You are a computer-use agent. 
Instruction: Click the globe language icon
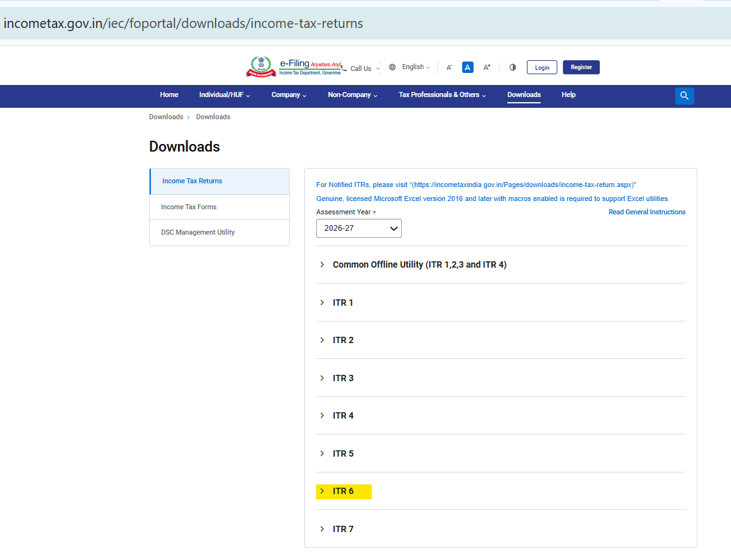click(392, 67)
